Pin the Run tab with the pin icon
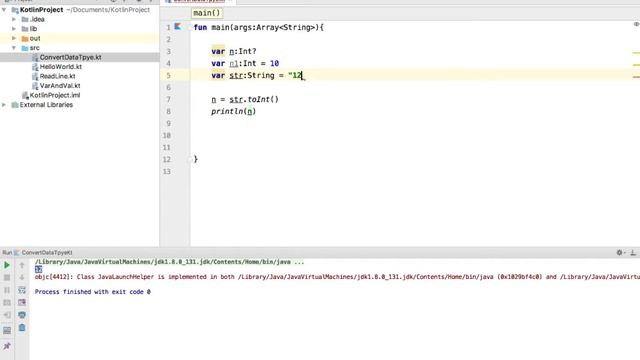Screen dimensions: 640x360 (x=7, y=346)
